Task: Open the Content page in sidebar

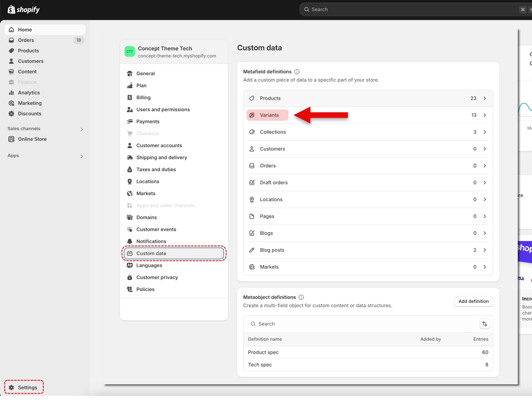Action: [x=45, y=72]
